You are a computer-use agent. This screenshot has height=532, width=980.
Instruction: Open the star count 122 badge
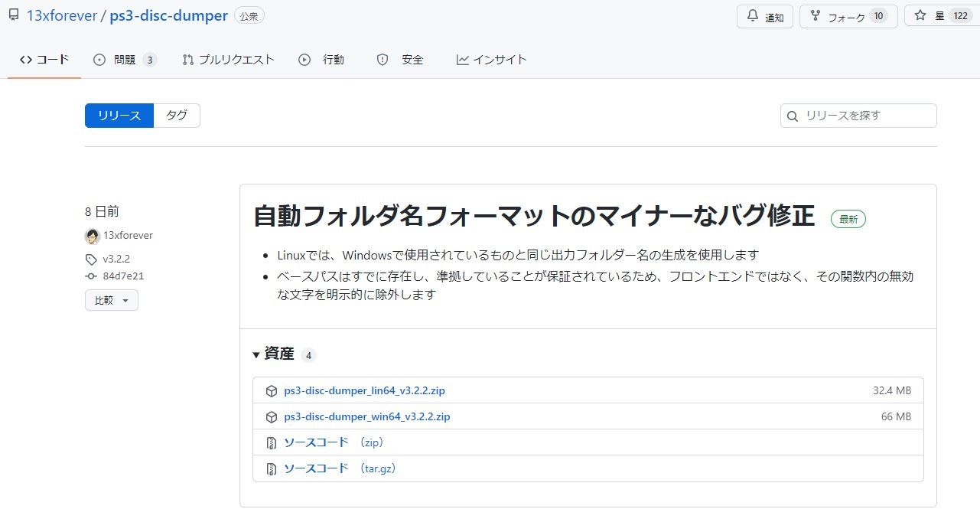(x=960, y=16)
